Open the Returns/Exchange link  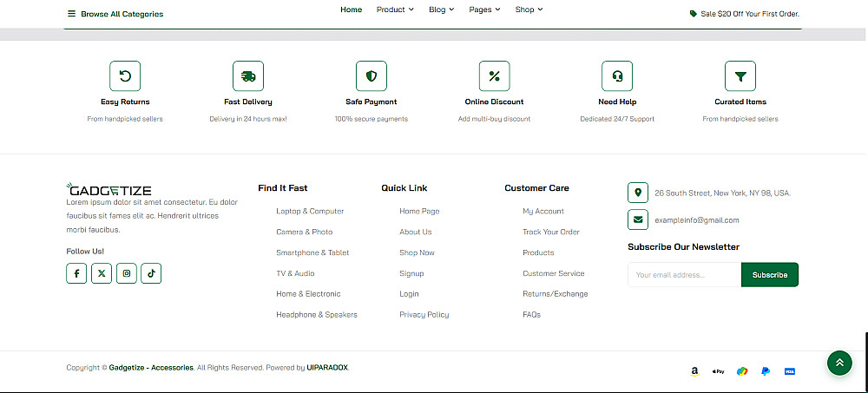pyautogui.click(x=556, y=294)
